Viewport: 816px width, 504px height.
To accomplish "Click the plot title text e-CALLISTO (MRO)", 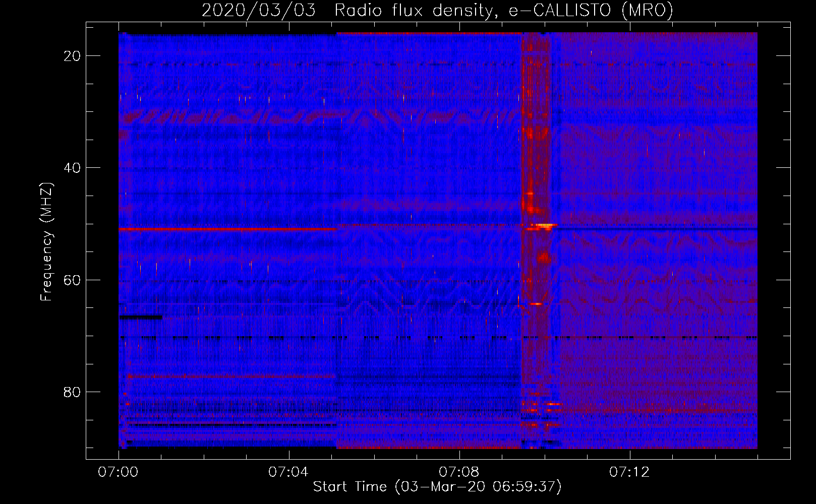I will [591, 11].
